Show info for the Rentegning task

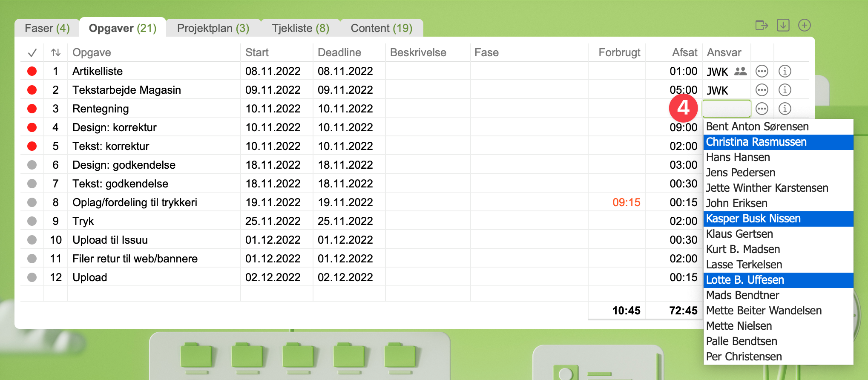pos(785,109)
